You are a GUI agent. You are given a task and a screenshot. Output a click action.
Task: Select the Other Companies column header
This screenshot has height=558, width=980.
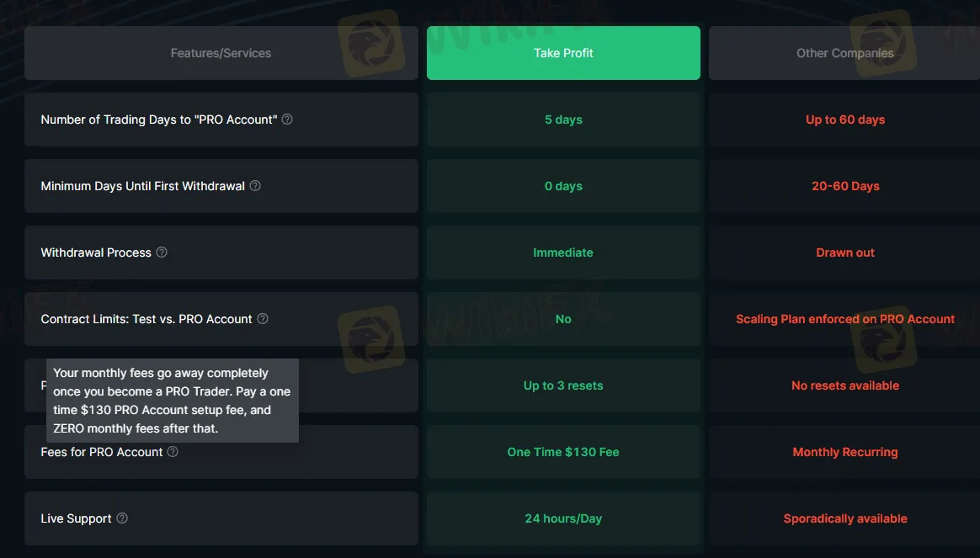pos(844,53)
